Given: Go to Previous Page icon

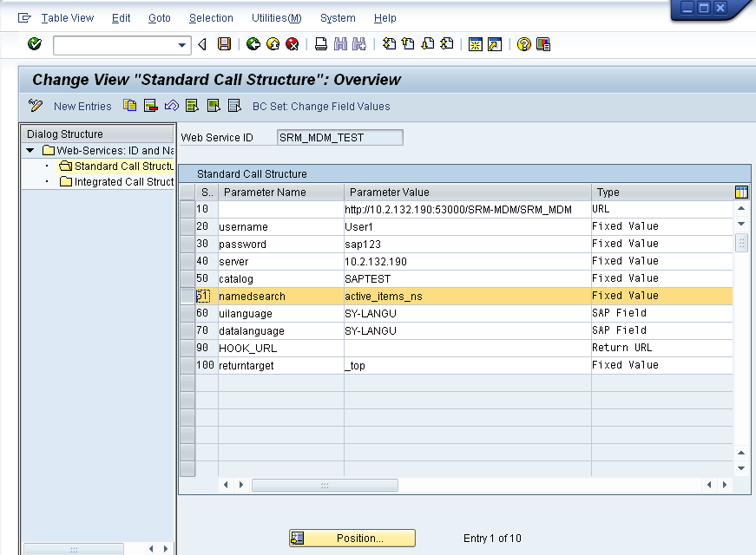Looking at the screenshot, I should (408, 44).
